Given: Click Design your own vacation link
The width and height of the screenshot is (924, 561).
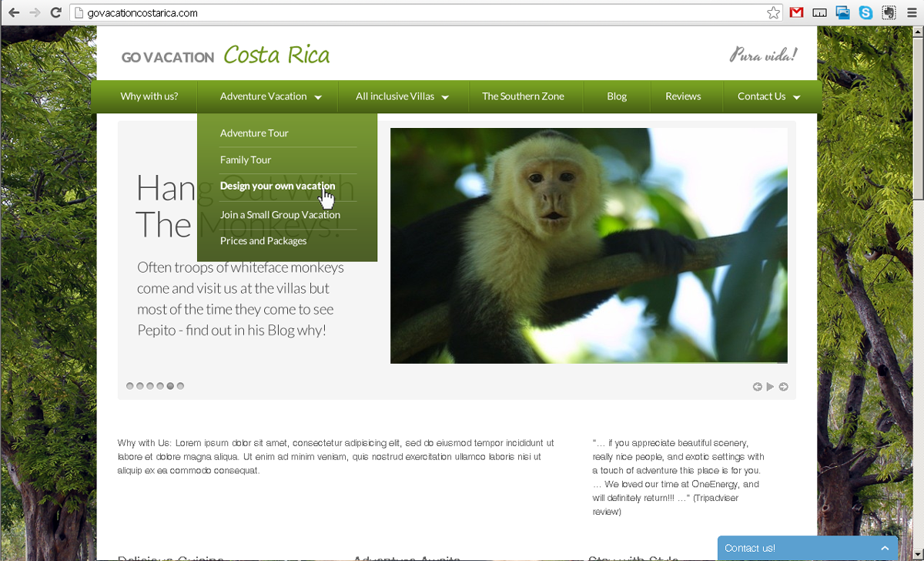Looking at the screenshot, I should coord(277,186).
